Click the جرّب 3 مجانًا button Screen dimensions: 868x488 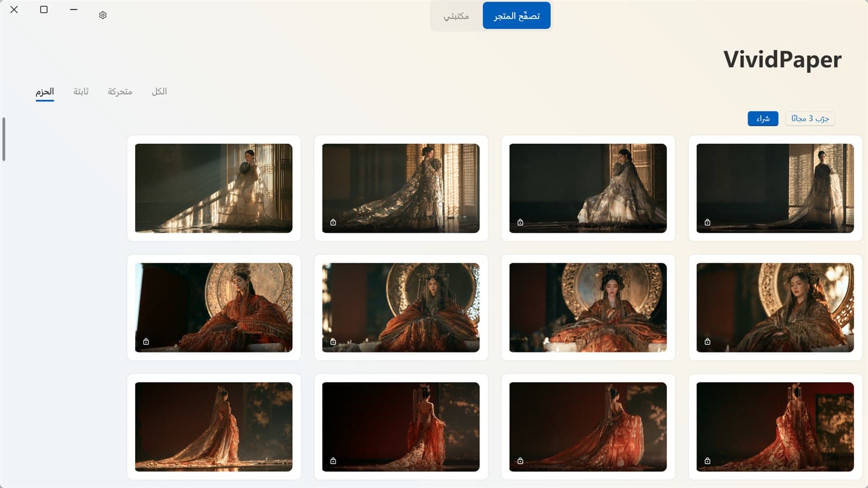(x=810, y=119)
